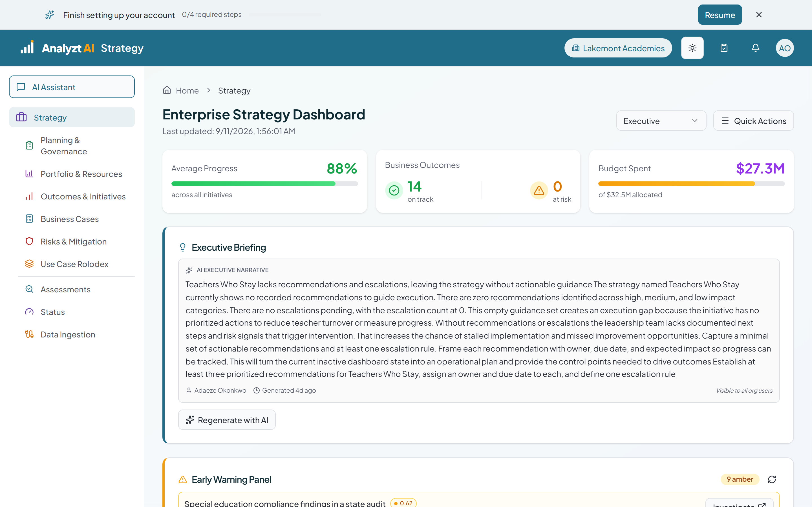812x507 pixels.
Task: Open the Lakemont Academies organization selector
Action: pyautogui.click(x=618, y=48)
